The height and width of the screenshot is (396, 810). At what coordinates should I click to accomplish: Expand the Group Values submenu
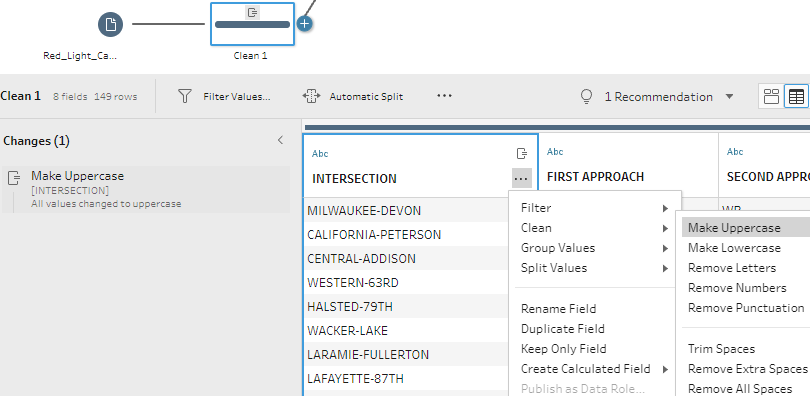pyautogui.click(x=595, y=248)
